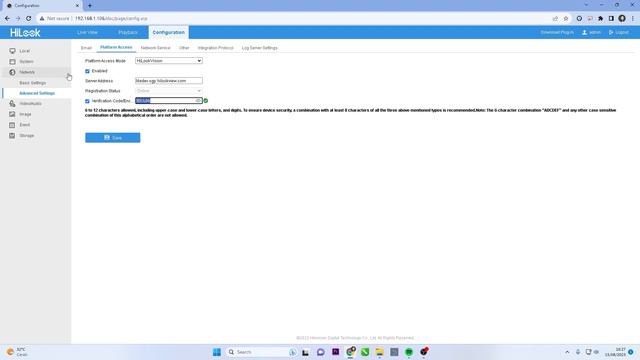Click the Save button
Viewport: 640px width, 360px height.
113,138
